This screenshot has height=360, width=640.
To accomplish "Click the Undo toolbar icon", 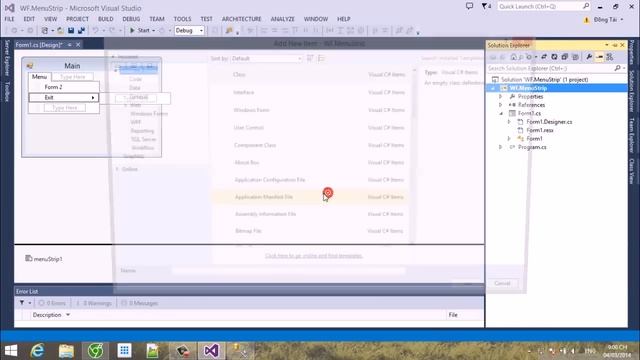I will coord(96,31).
